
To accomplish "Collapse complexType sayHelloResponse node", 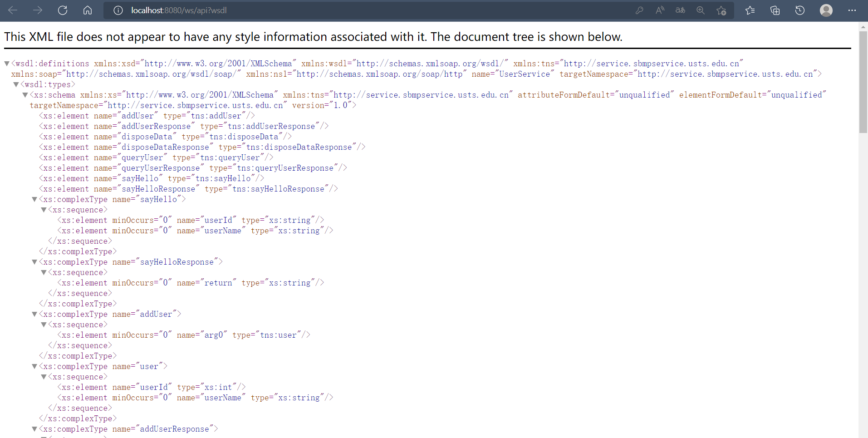I will tap(34, 262).
